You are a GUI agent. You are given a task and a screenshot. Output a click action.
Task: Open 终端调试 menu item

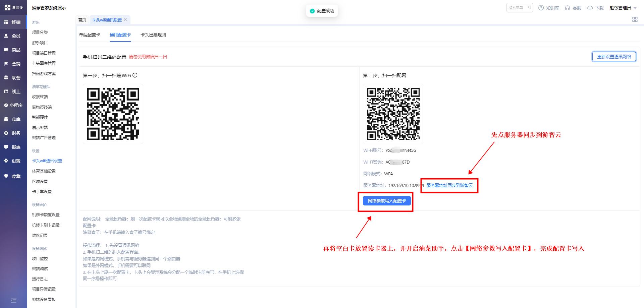tap(40, 269)
